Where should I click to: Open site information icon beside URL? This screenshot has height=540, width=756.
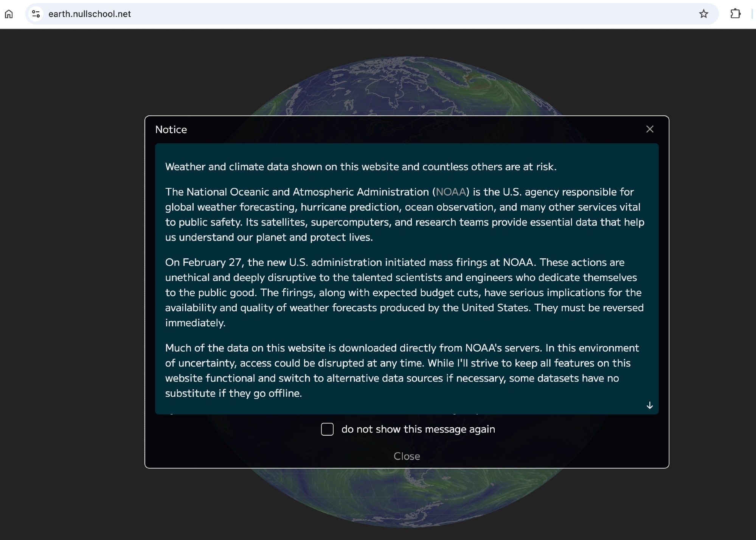pos(36,14)
